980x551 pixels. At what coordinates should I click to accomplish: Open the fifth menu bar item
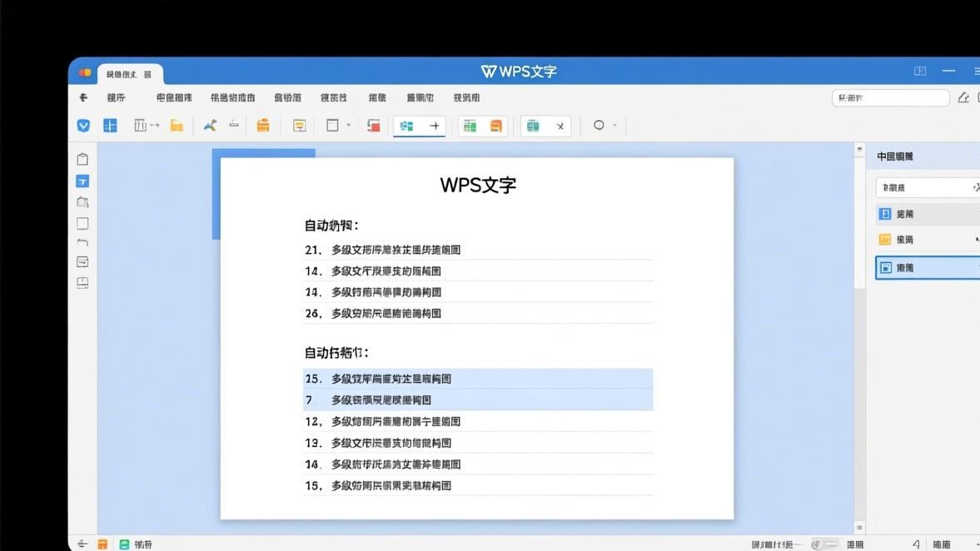point(334,97)
